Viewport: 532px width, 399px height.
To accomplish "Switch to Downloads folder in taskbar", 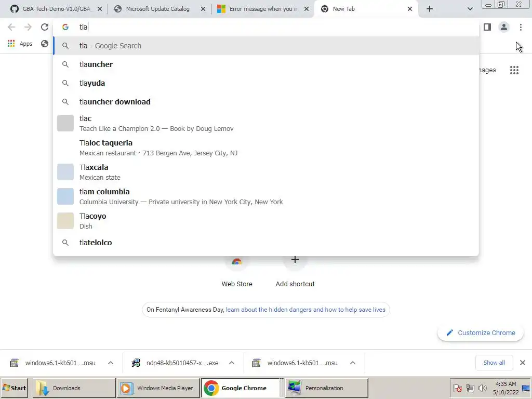I will pyautogui.click(x=74, y=388).
